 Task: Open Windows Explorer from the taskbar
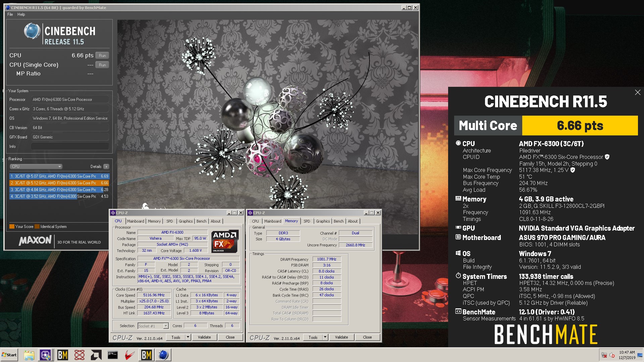[29, 355]
